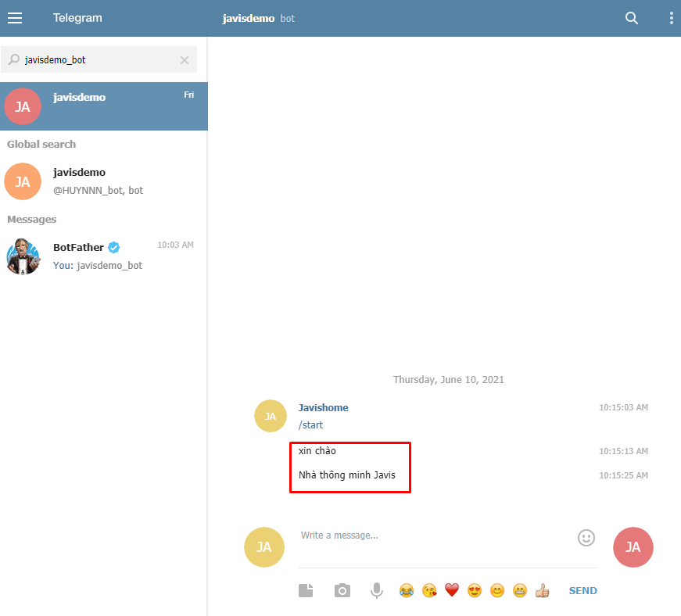The height and width of the screenshot is (616, 681).
Task: Open the BotFather message result
Action: (104, 256)
